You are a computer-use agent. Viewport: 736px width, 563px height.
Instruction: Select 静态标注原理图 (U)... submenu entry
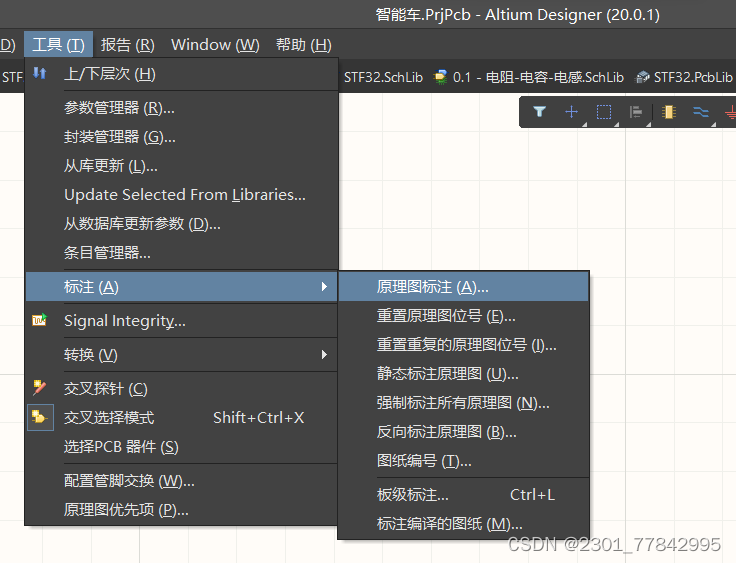[x=463, y=374]
